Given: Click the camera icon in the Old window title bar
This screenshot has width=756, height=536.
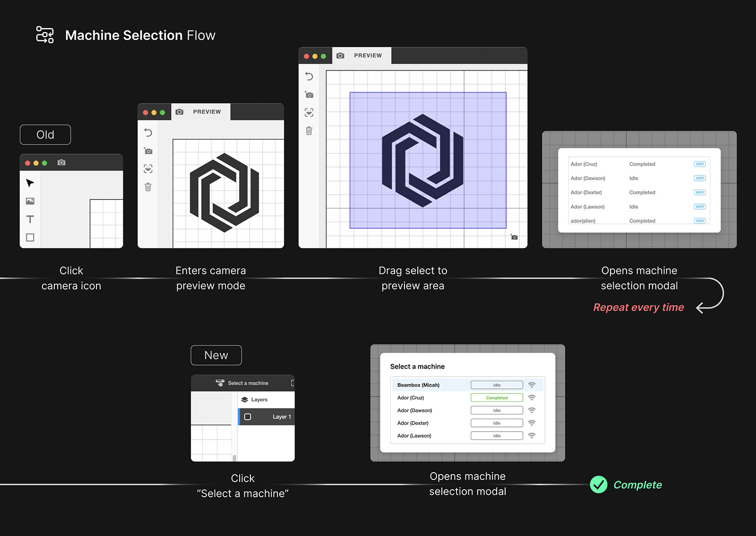Looking at the screenshot, I should point(61,162).
